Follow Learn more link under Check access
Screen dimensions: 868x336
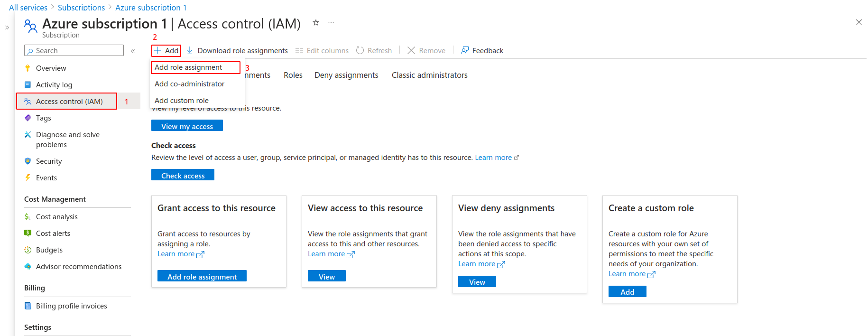coord(497,158)
